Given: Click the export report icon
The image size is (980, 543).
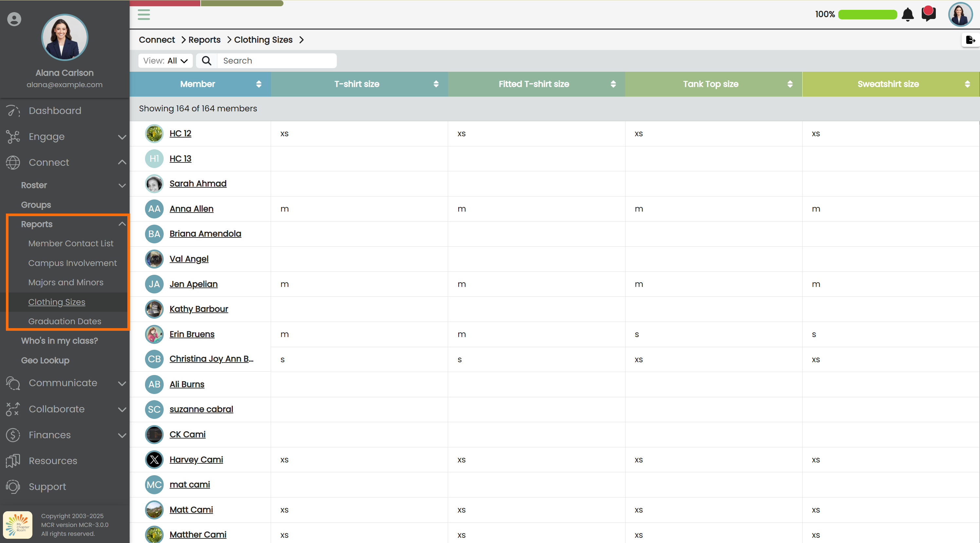Looking at the screenshot, I should [970, 40].
